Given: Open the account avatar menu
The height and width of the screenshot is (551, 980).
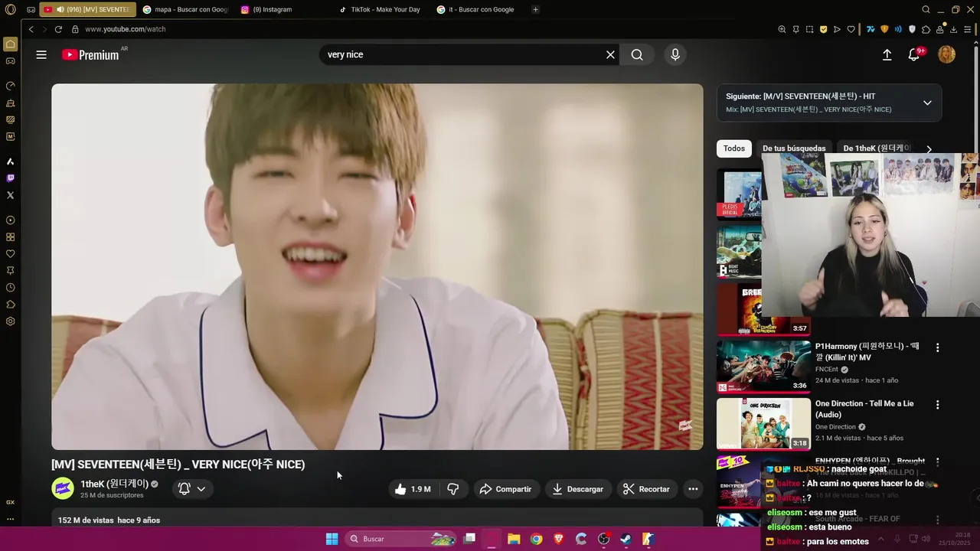Looking at the screenshot, I should pos(947,54).
